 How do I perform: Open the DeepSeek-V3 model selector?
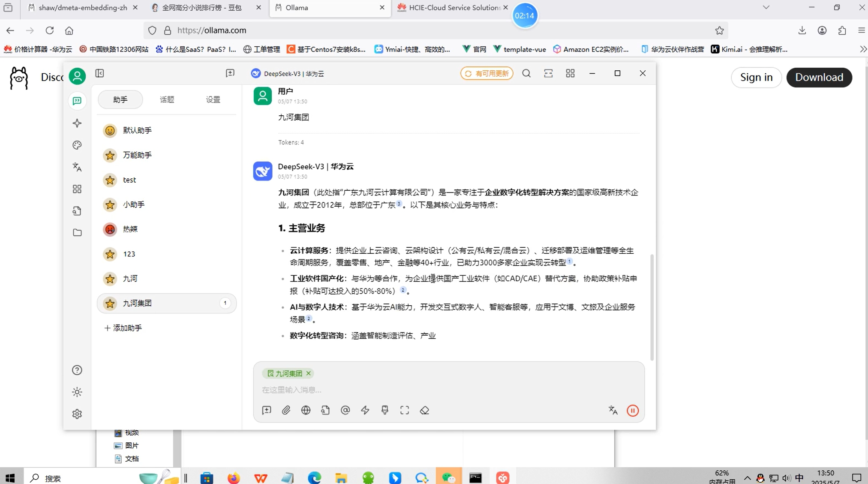coord(288,74)
